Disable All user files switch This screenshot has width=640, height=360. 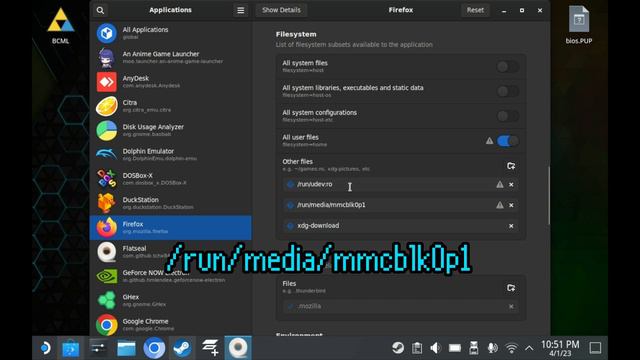click(508, 141)
